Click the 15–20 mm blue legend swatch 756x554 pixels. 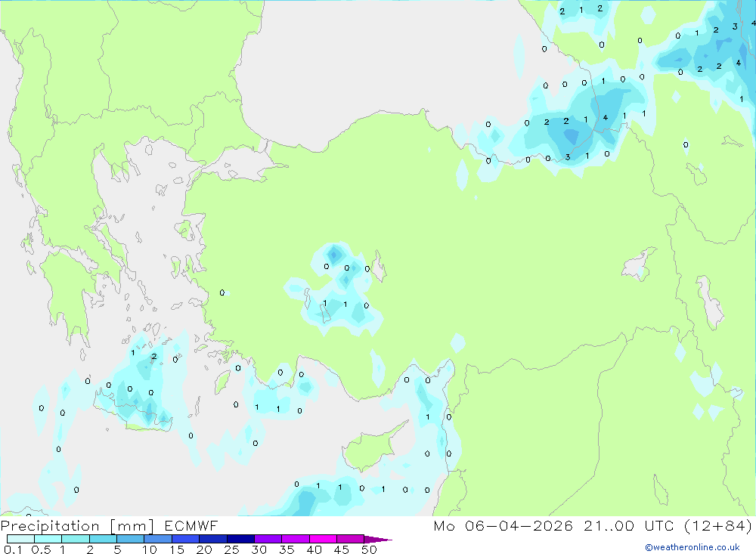click(186, 539)
